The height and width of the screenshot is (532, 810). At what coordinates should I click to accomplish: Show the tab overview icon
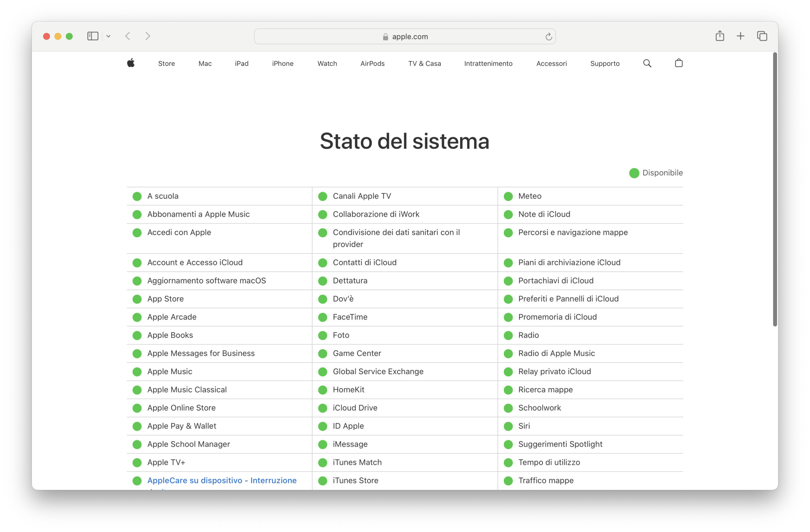762,36
